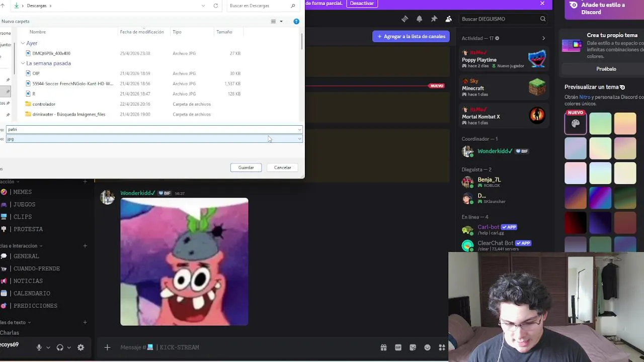Select the custom palette theme swatch
This screenshot has width=644, height=362.
(x=576, y=123)
